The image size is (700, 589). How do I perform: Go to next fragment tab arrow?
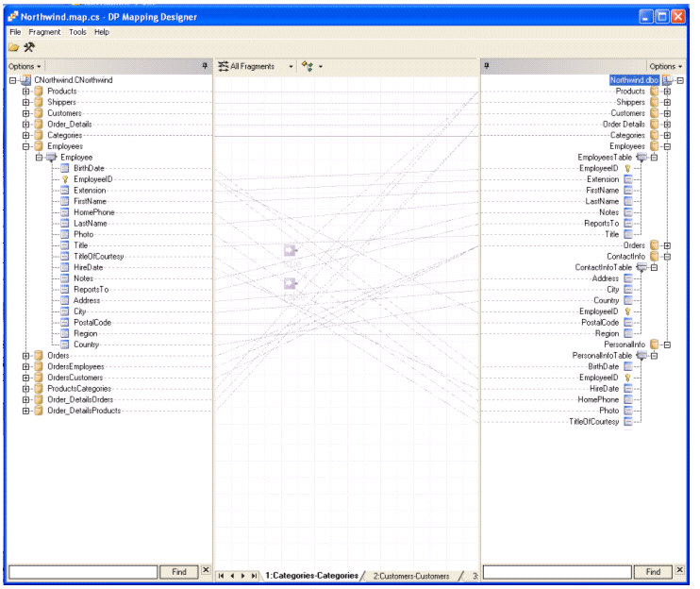(x=242, y=576)
